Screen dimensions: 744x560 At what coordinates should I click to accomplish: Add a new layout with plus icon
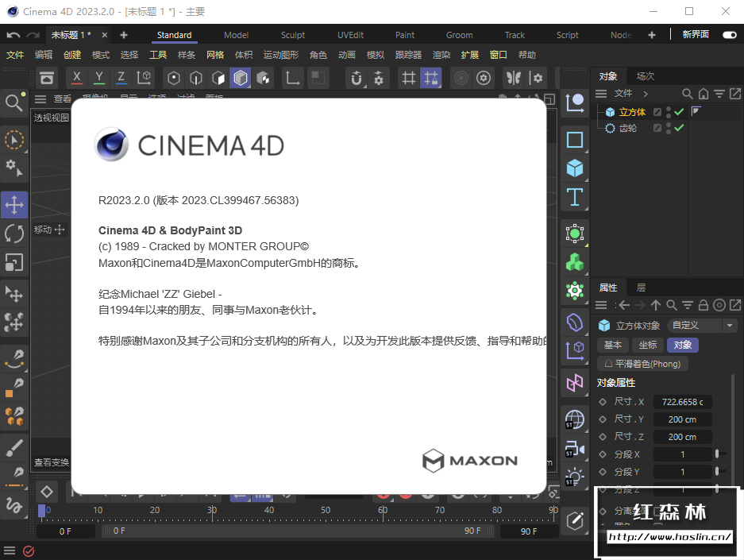(651, 35)
